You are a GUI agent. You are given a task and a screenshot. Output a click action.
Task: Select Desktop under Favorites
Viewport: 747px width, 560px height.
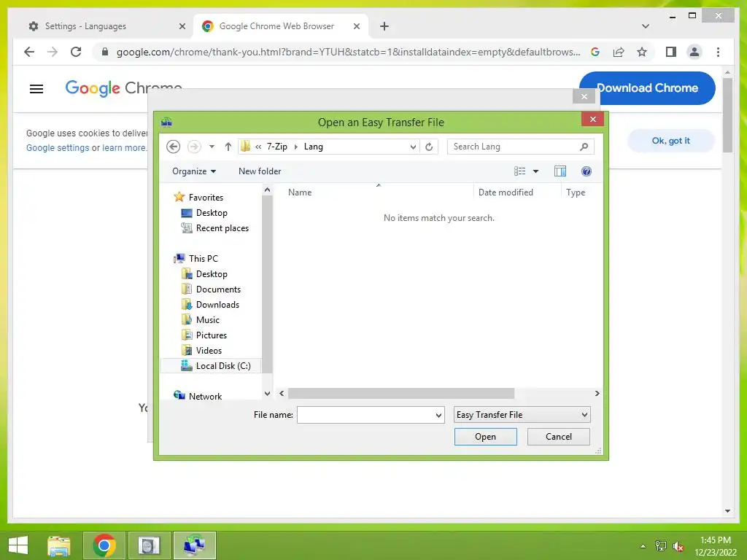[x=212, y=213]
